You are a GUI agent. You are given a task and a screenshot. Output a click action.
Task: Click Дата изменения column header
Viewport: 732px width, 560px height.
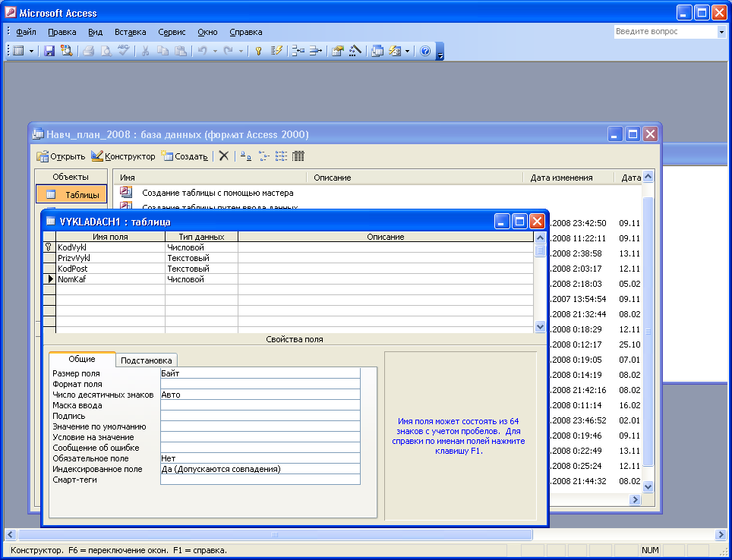(x=568, y=178)
